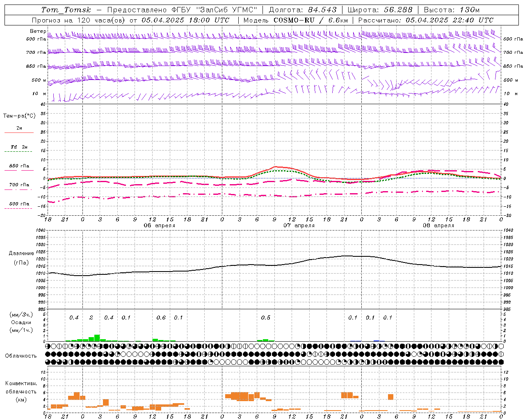Click the 07 апреля date label

point(299,226)
